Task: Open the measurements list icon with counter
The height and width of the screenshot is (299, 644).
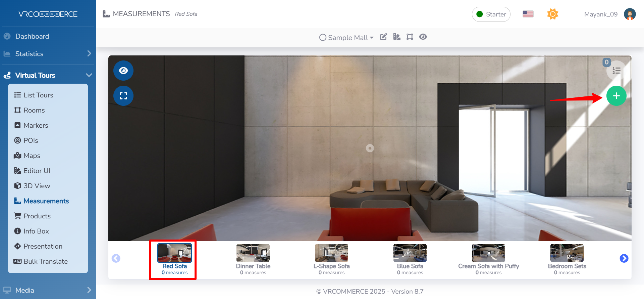Action: pyautogui.click(x=616, y=71)
